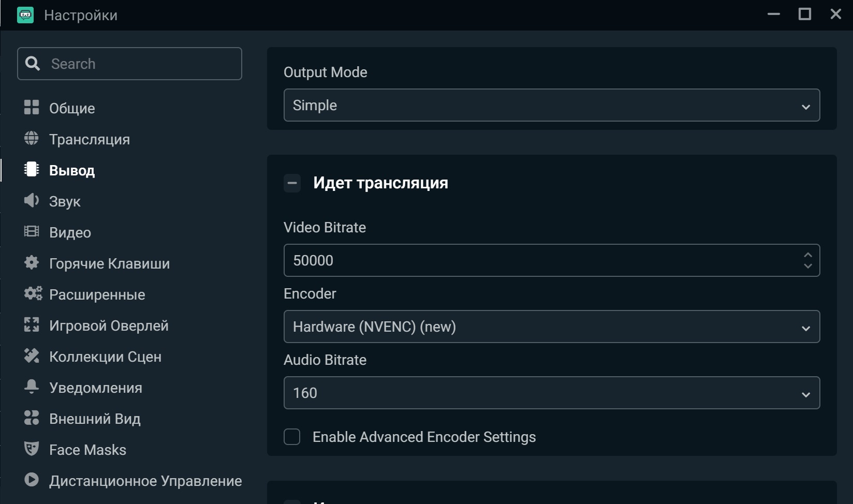Open the Output Mode dropdown

tap(552, 105)
